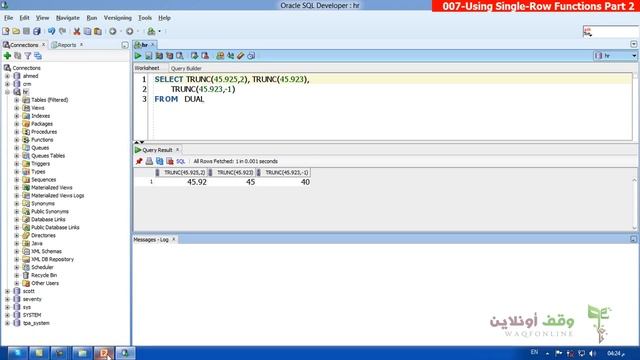Select the Triggers tree item
The image size is (640, 360).
(x=40, y=164)
